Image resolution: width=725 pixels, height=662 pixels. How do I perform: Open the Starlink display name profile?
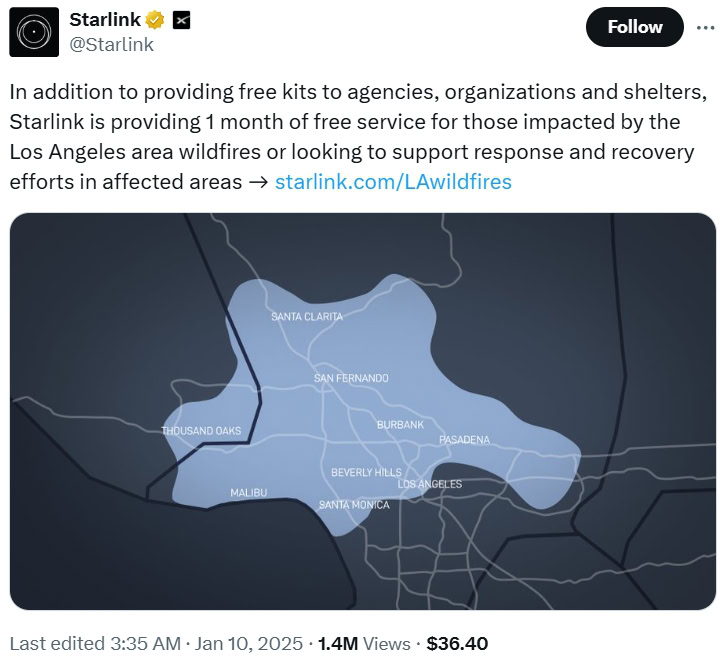click(x=105, y=20)
